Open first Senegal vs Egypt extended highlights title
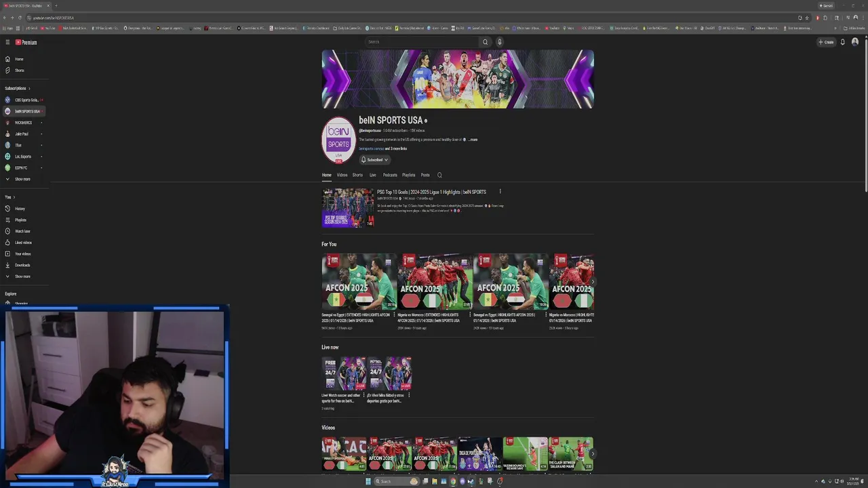The image size is (868, 488). pyautogui.click(x=356, y=317)
